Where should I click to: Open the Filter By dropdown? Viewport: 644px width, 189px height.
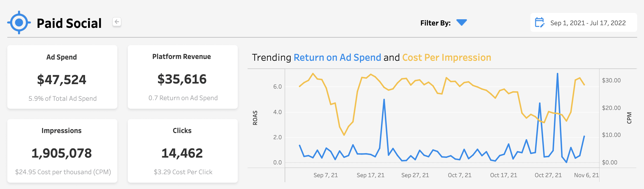coord(461,22)
